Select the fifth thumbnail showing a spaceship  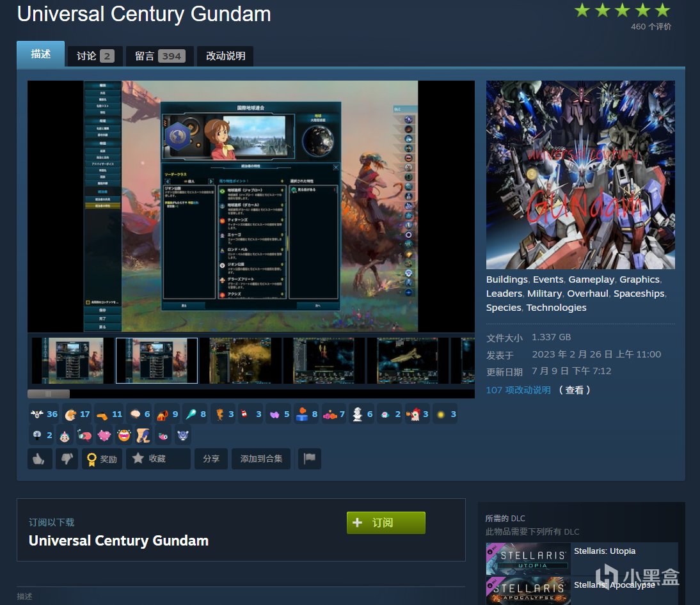click(408, 361)
